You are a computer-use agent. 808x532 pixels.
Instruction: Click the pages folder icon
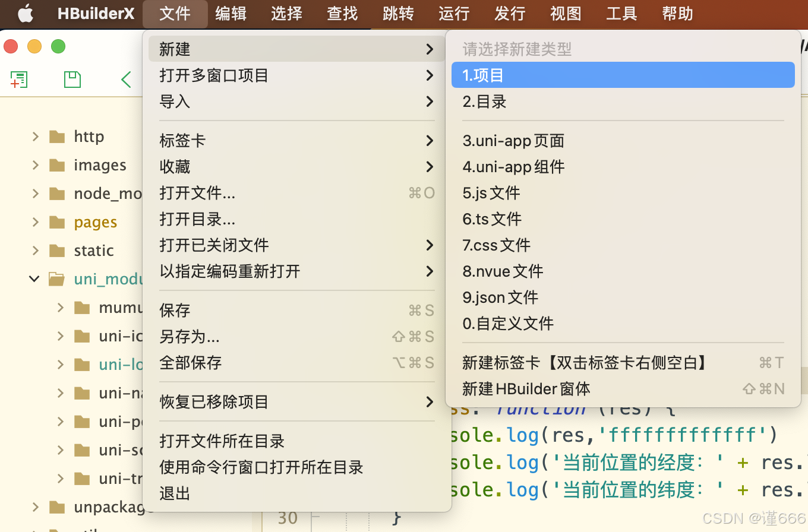(57, 223)
